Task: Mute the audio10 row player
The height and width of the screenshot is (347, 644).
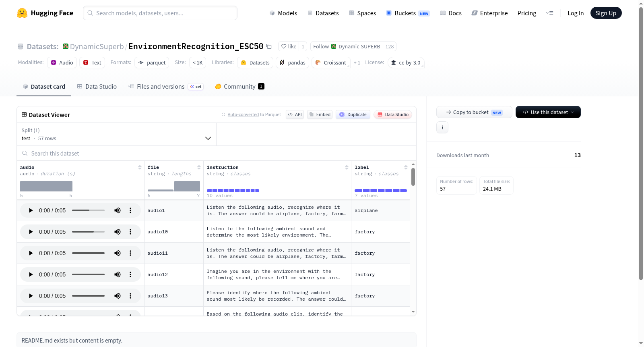Action: pyautogui.click(x=118, y=232)
